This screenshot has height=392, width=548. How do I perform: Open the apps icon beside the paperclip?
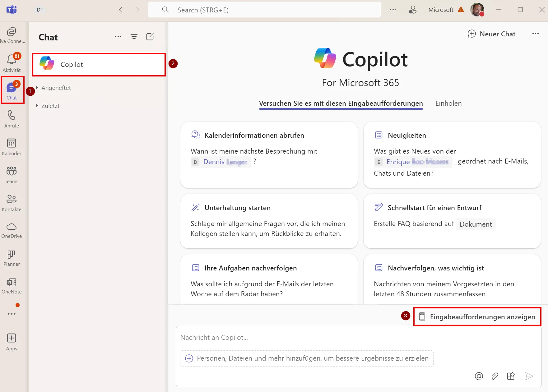pos(511,376)
